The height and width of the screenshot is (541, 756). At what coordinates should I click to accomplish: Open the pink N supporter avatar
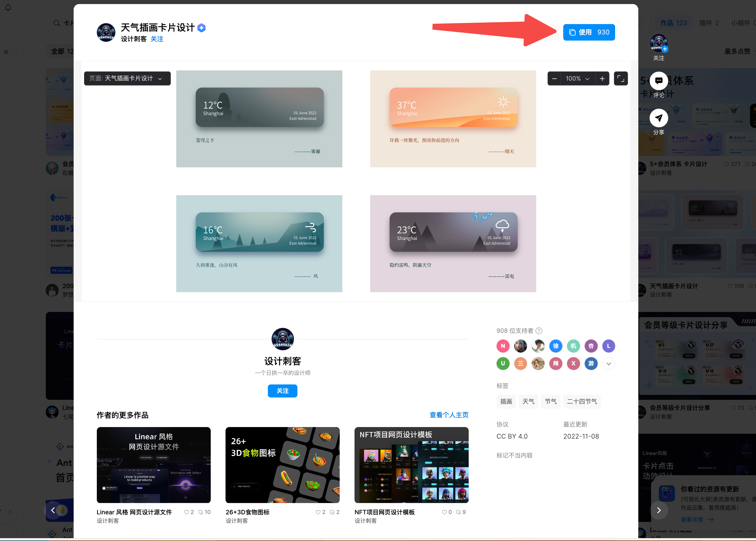click(503, 346)
